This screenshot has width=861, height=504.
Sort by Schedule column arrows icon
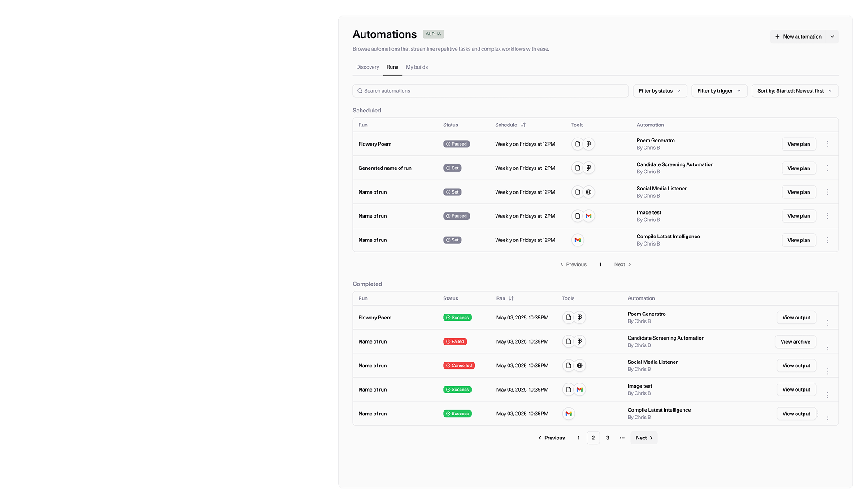pyautogui.click(x=523, y=125)
